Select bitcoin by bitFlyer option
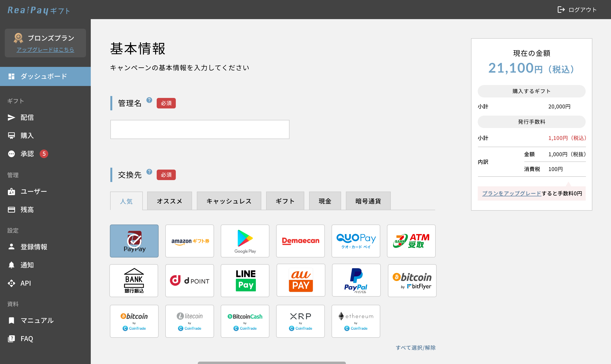The width and height of the screenshot is (611, 364). point(412,281)
